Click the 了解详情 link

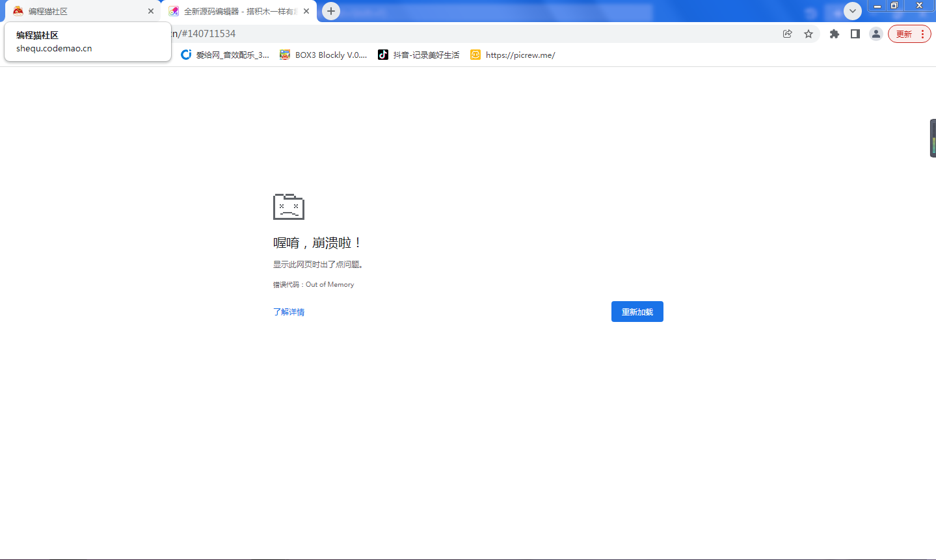pos(289,312)
